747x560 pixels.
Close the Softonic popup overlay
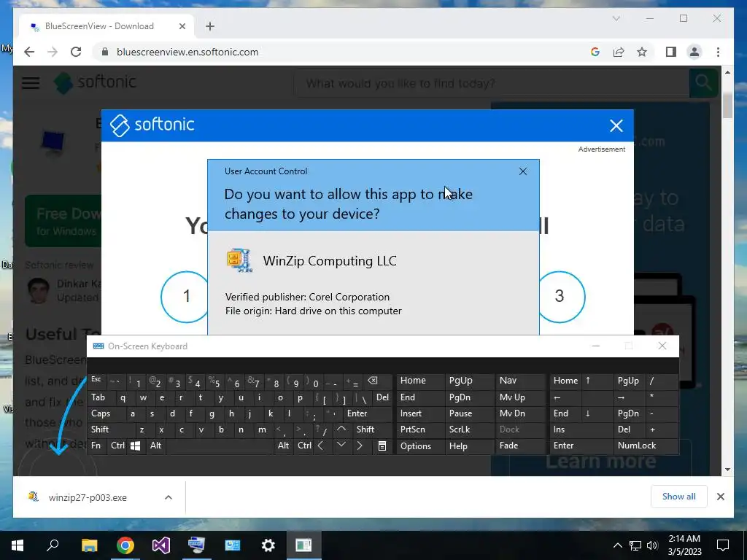pyautogui.click(x=616, y=125)
